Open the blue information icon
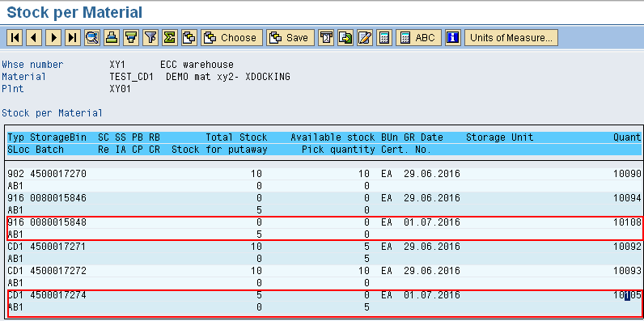 452,38
